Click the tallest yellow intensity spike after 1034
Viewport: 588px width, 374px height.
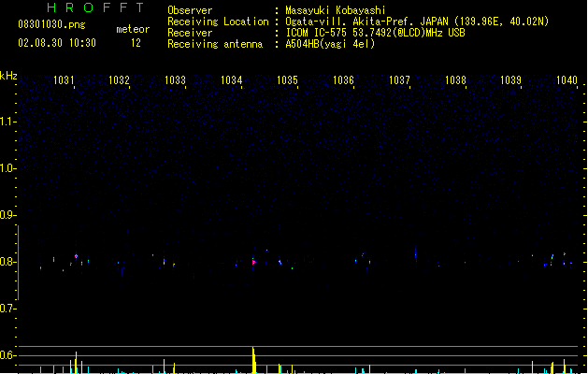(254, 360)
